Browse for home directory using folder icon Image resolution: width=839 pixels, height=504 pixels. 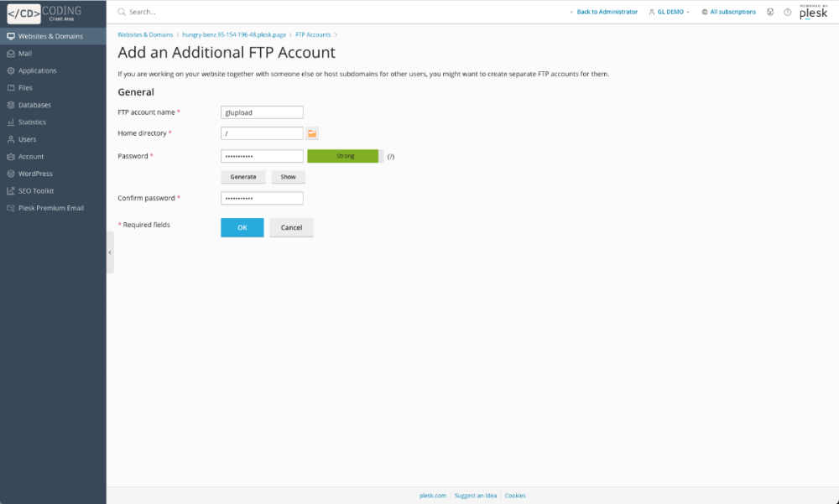coord(312,133)
